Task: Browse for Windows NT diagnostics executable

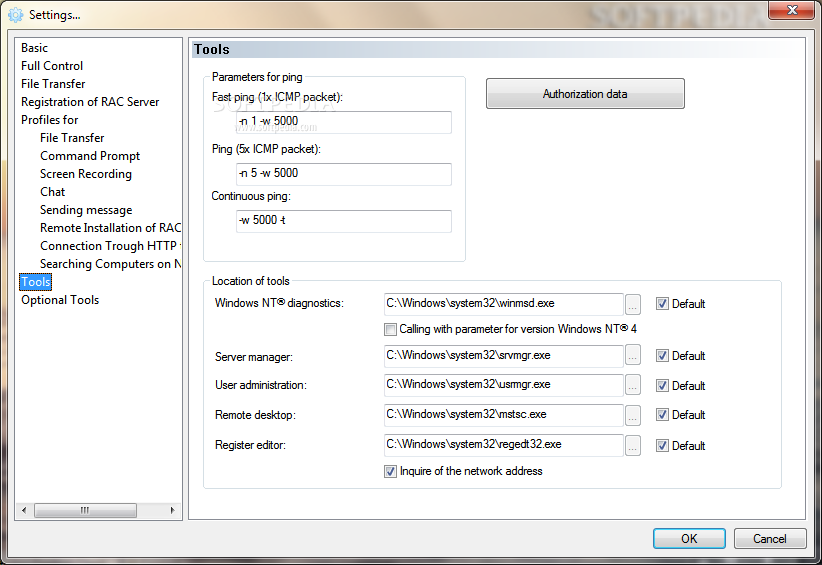Action: (633, 304)
